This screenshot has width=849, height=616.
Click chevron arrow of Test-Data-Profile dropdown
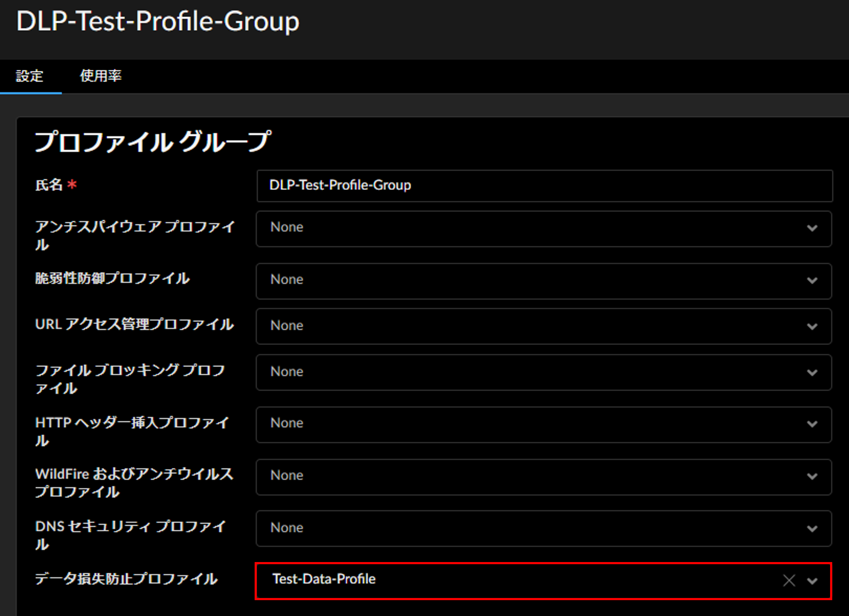point(812,581)
